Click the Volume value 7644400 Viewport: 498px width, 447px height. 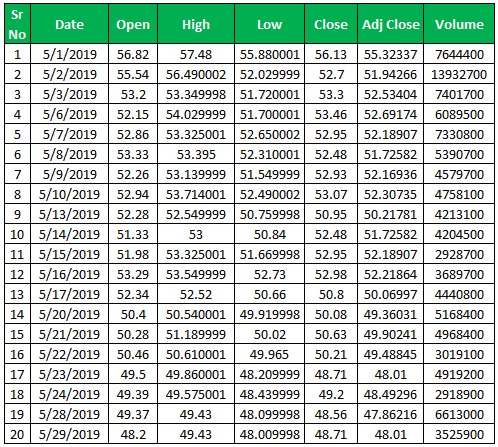click(459, 54)
